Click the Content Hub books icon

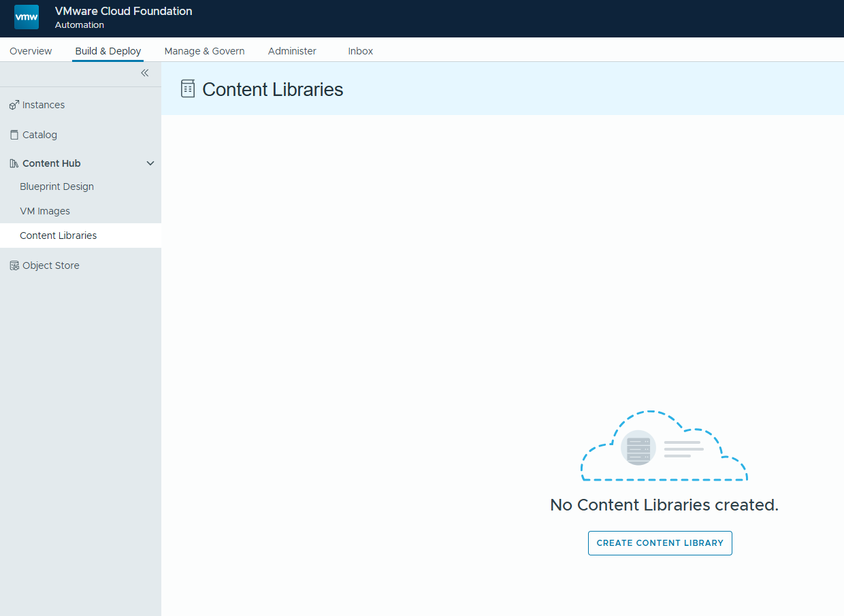coord(14,163)
